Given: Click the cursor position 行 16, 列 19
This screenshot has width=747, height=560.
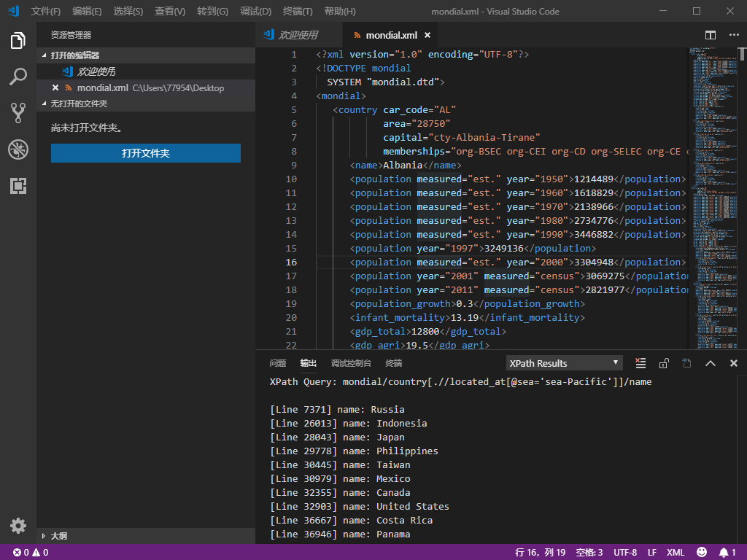Looking at the screenshot, I should click(541, 553).
